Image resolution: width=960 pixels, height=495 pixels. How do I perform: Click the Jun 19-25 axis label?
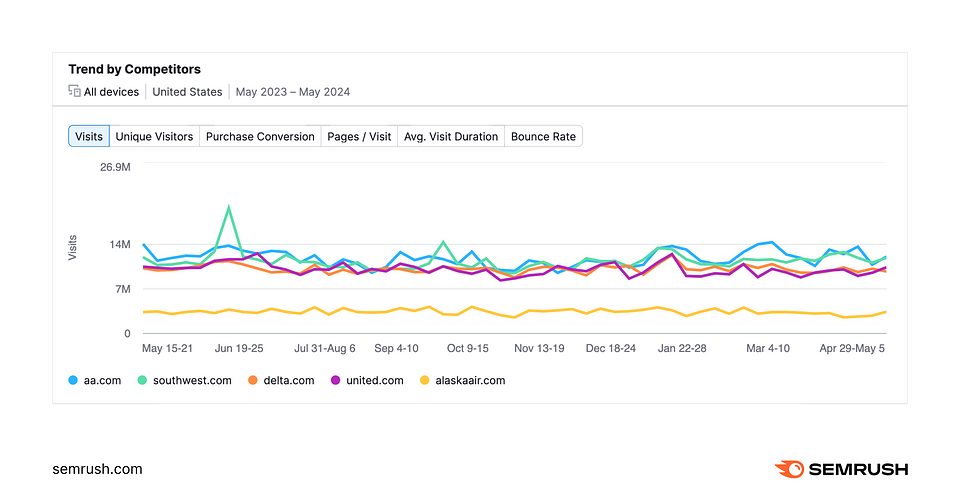239,349
